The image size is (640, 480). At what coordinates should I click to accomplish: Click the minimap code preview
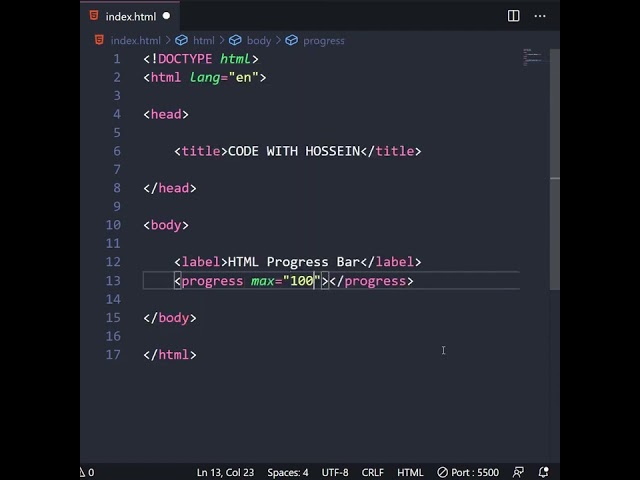[532, 56]
